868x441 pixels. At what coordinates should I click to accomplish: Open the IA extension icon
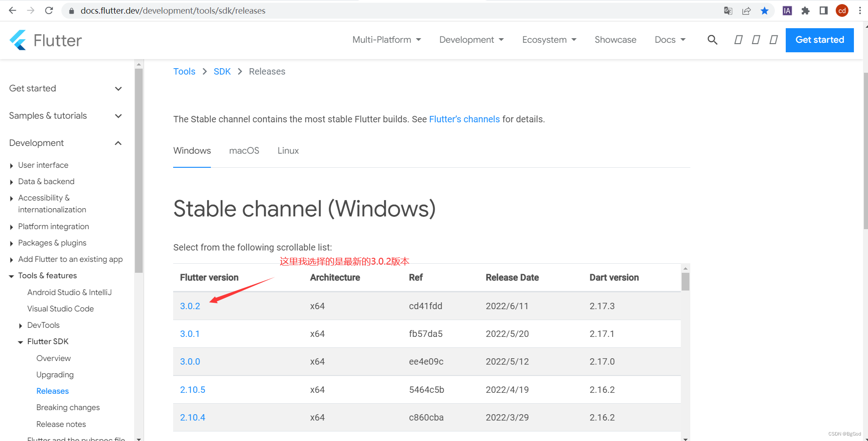point(787,10)
